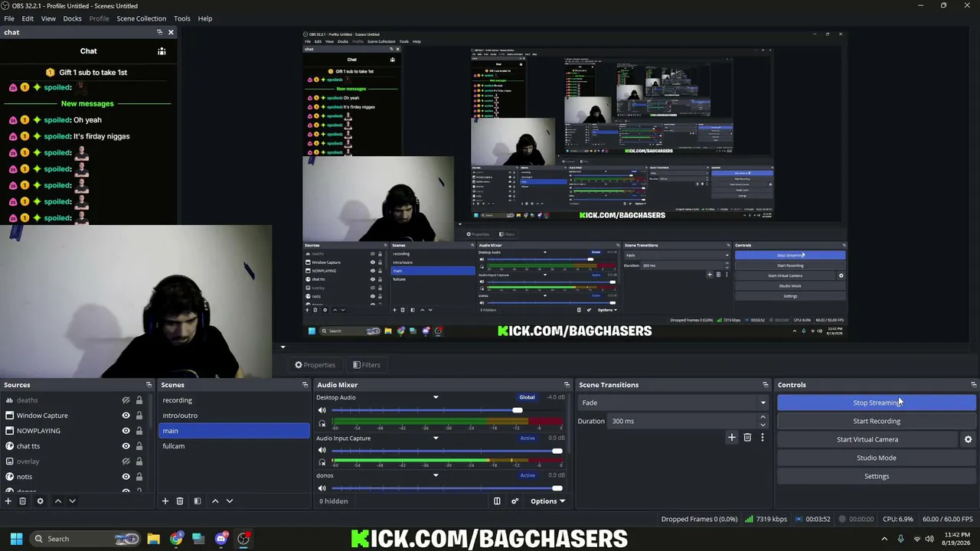The image size is (980, 551).
Task: Increase transition duration with up arrow
Action: (x=763, y=418)
